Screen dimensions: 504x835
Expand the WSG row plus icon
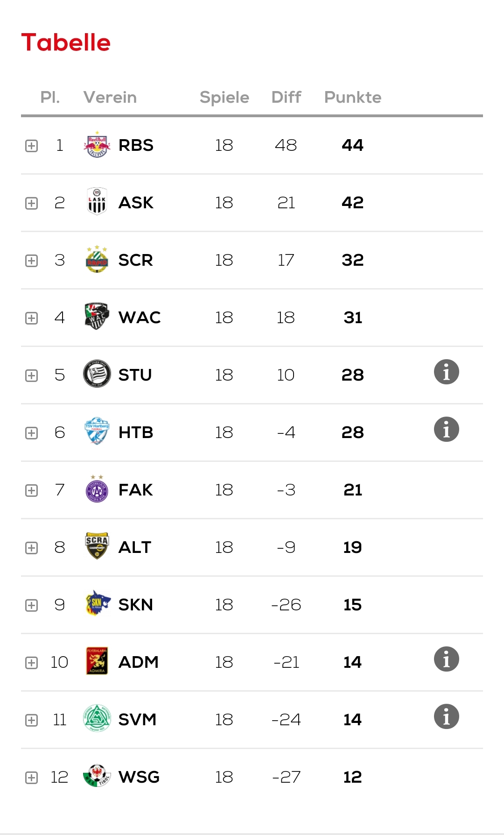31,778
